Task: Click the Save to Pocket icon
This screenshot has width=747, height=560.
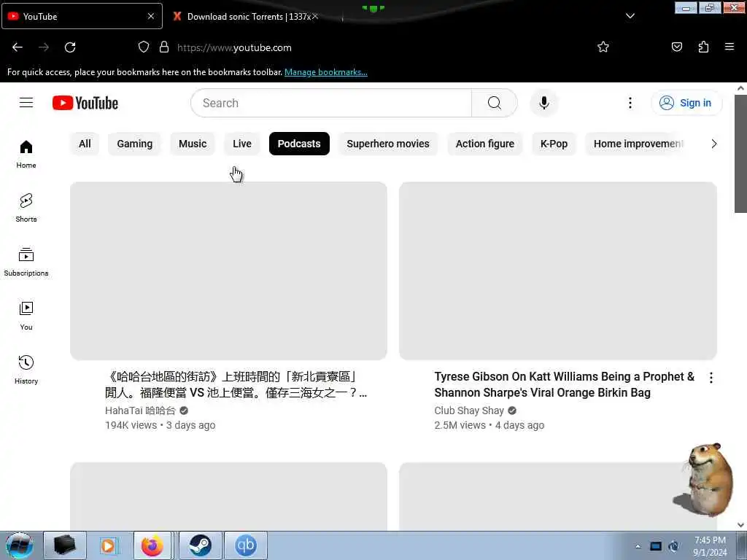Action: click(x=676, y=47)
